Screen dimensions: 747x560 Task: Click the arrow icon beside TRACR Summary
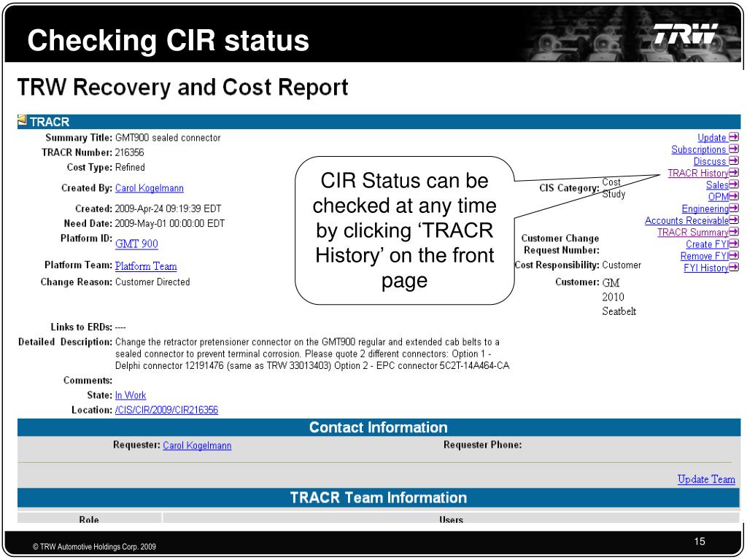pyautogui.click(x=734, y=232)
